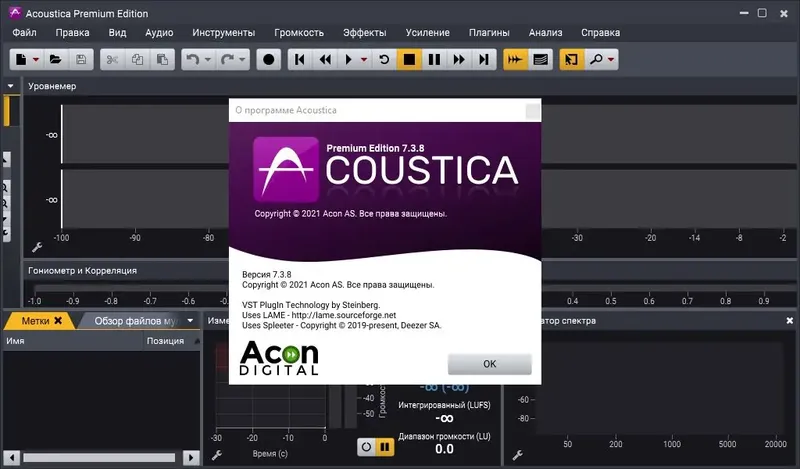Open the Undo history dropdown arrow
The height and width of the screenshot is (469, 800).
click(208, 60)
